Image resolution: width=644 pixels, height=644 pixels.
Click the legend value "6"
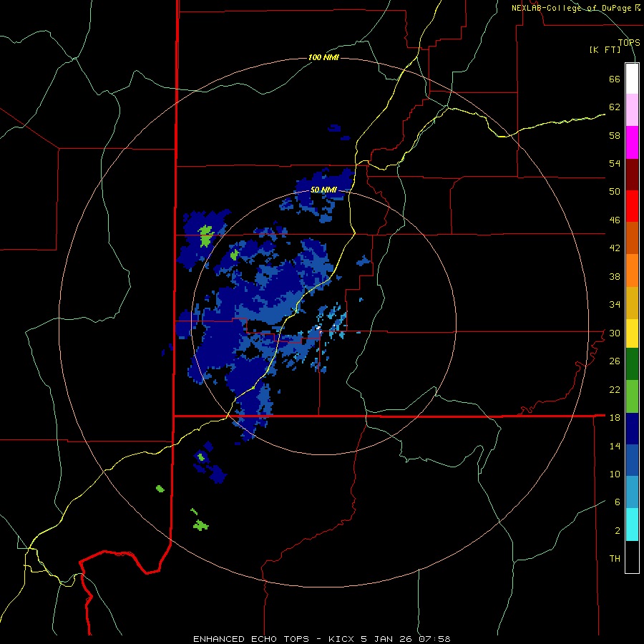618,502
